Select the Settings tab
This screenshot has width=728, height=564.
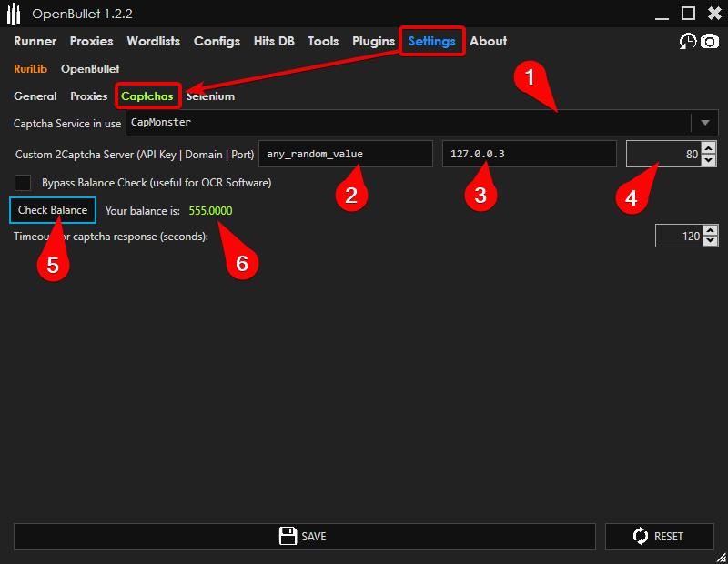pyautogui.click(x=431, y=41)
